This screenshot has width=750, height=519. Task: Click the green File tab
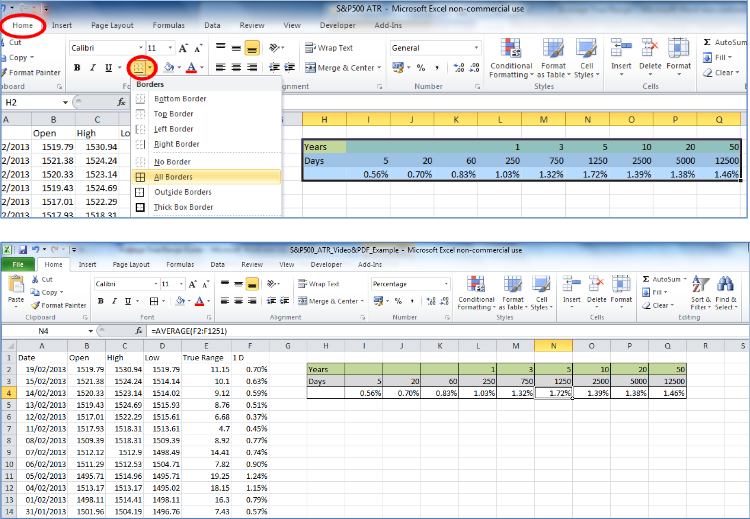(x=18, y=265)
